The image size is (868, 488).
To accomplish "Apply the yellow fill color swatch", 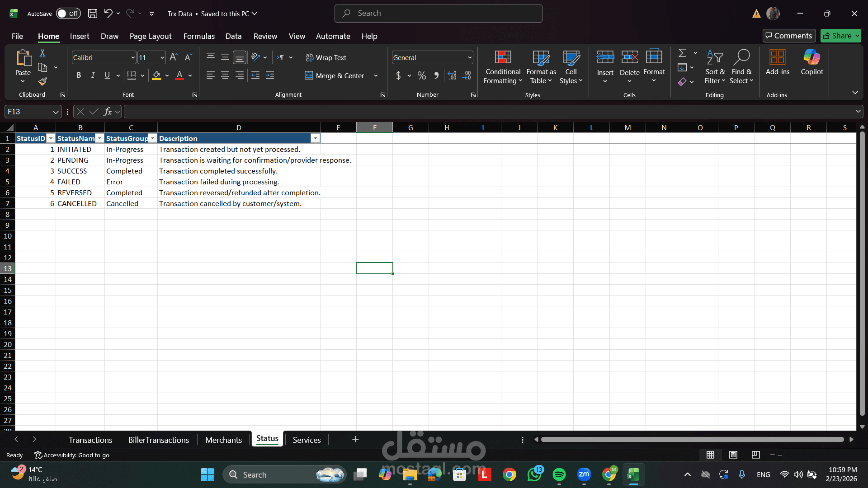I will pyautogui.click(x=156, y=75).
